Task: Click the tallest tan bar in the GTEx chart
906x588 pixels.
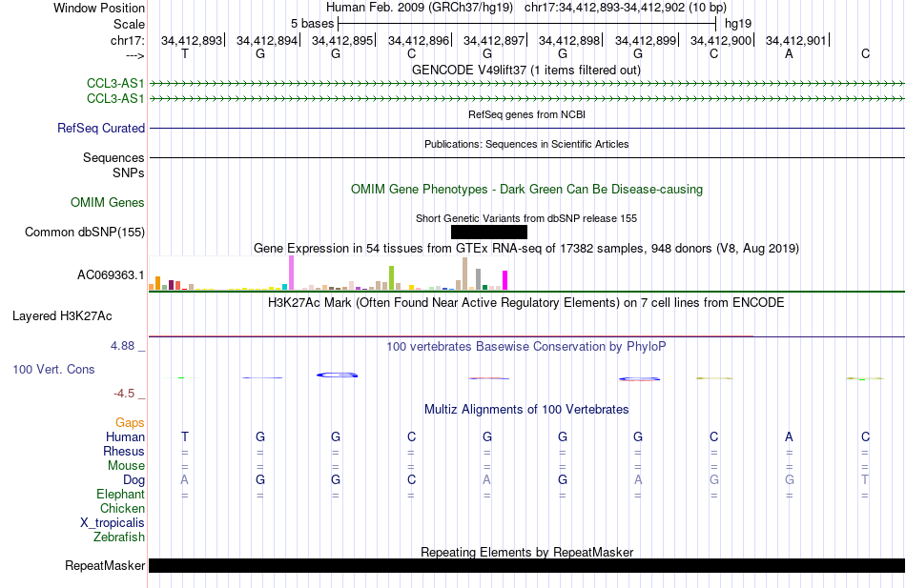Action: click(x=465, y=274)
